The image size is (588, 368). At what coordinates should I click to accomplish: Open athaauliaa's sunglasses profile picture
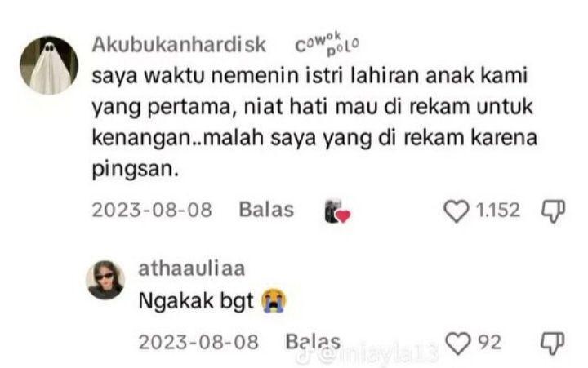coord(105,280)
